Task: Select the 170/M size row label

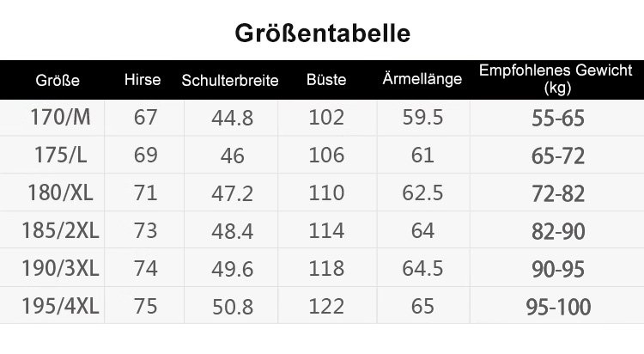Action: point(60,118)
